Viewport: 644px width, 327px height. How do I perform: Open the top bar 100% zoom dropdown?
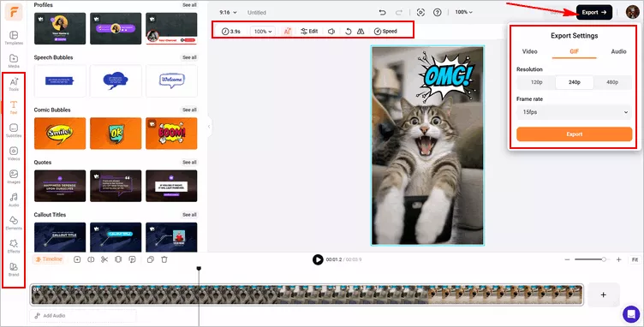click(463, 12)
